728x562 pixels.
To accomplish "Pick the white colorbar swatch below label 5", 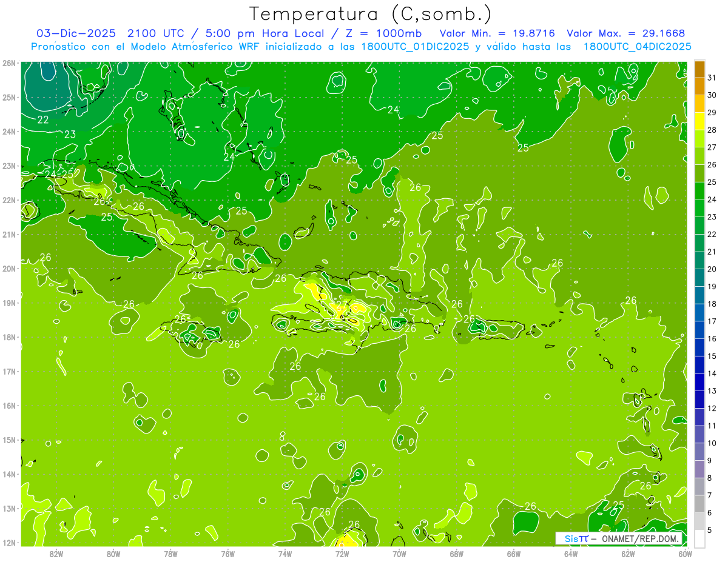I will tap(699, 538).
